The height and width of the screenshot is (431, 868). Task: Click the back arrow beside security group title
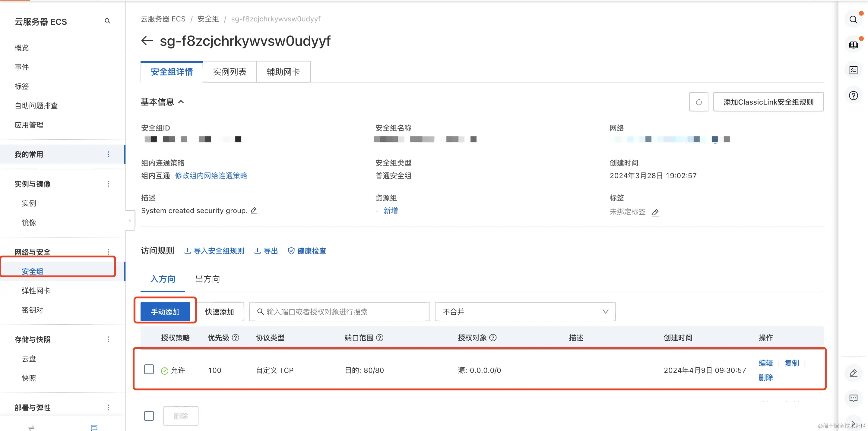point(147,41)
